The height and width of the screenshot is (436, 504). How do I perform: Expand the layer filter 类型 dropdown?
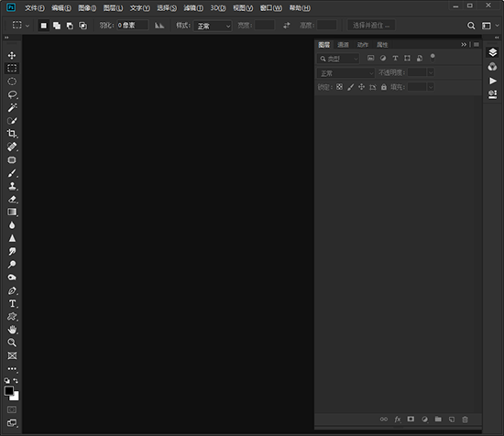tap(338, 59)
